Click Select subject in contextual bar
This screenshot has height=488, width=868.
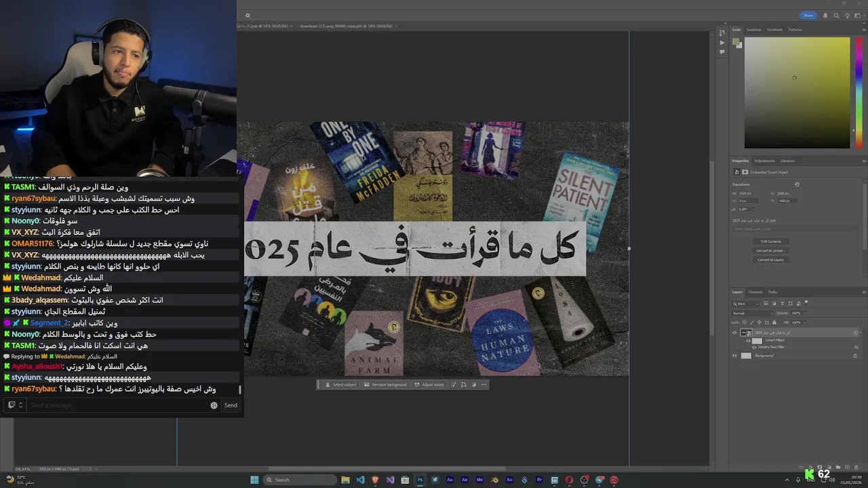tap(341, 384)
